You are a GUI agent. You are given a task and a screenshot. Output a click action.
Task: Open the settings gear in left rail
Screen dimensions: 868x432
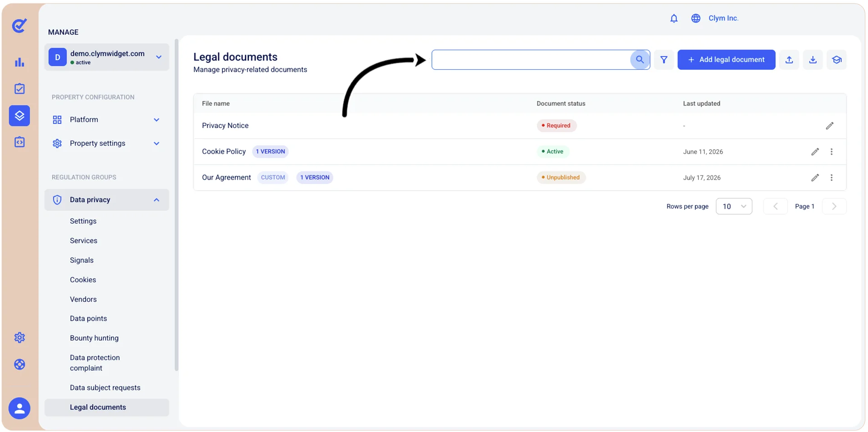point(19,337)
